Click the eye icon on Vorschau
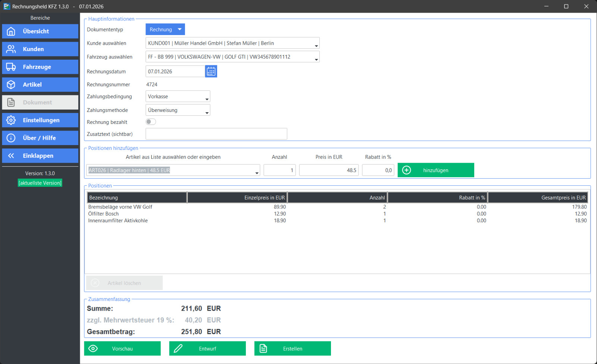The image size is (597, 364). click(x=93, y=348)
